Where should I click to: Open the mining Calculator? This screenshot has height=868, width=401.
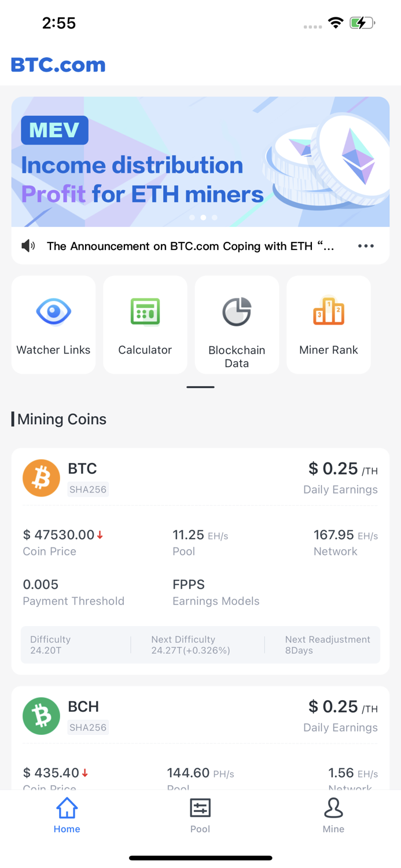coord(145,324)
